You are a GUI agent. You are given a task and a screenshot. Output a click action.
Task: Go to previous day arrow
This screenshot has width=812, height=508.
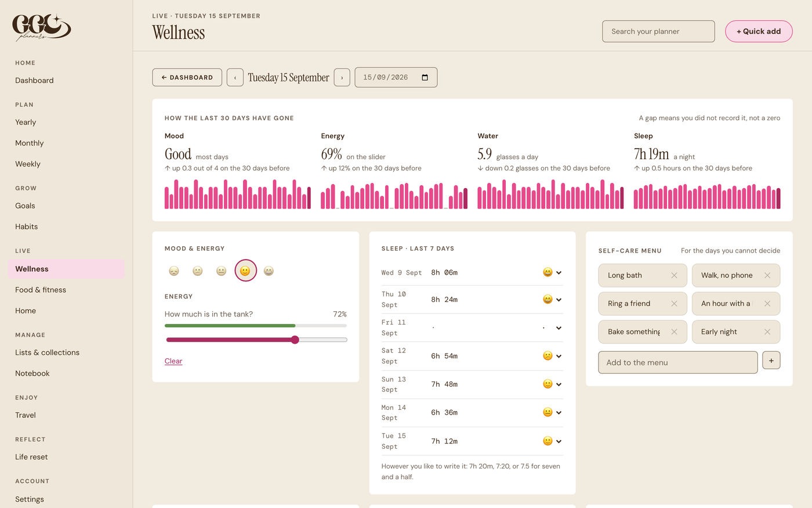click(235, 77)
